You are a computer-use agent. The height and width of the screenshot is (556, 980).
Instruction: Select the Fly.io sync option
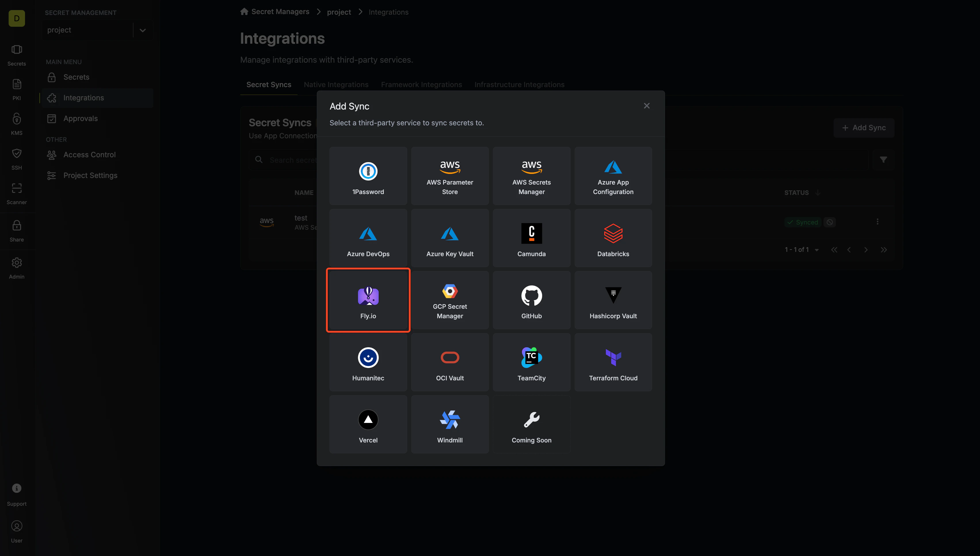(368, 300)
